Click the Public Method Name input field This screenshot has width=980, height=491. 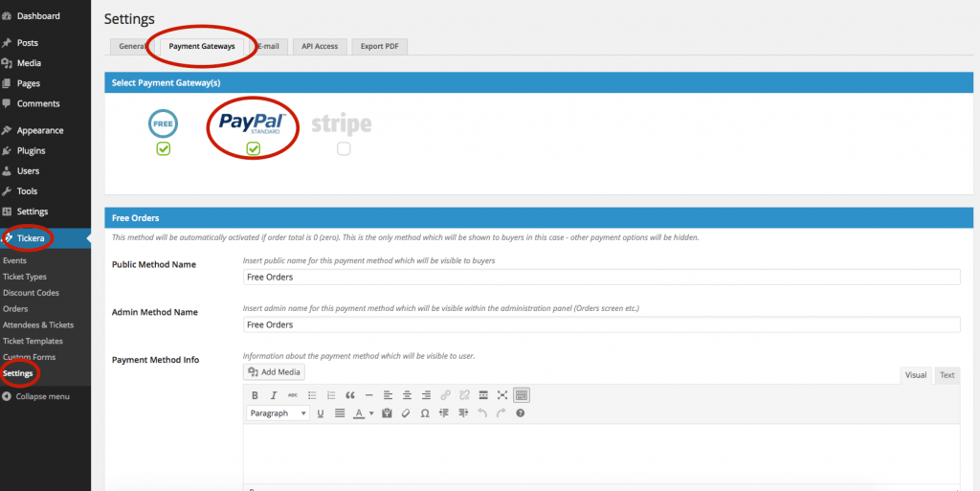pos(601,277)
